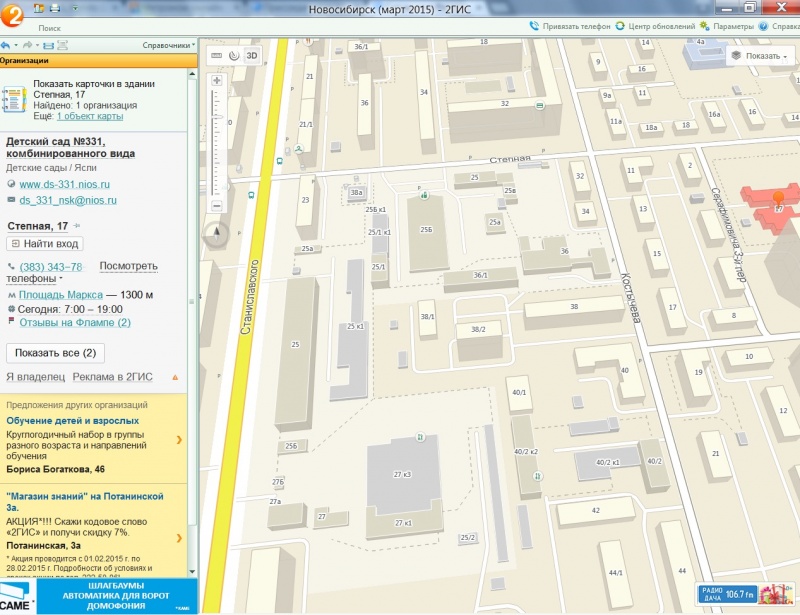Click the Станиславского street label
The image size is (800, 615).
[251, 297]
